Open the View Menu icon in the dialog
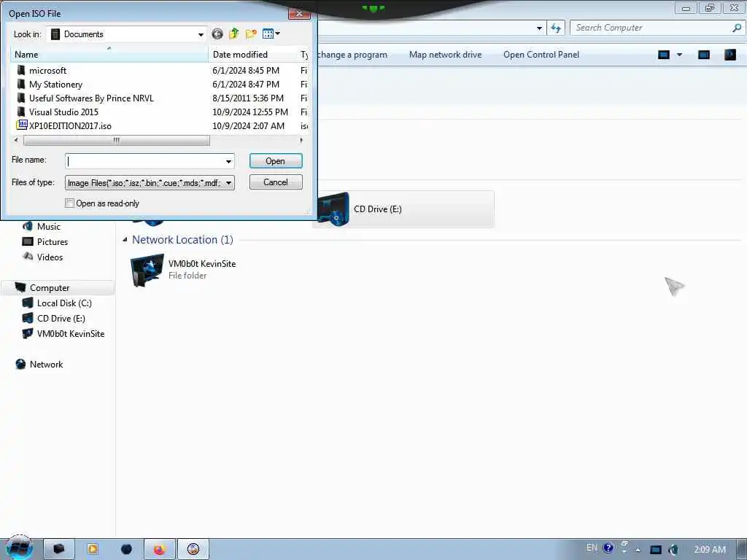 (x=271, y=34)
